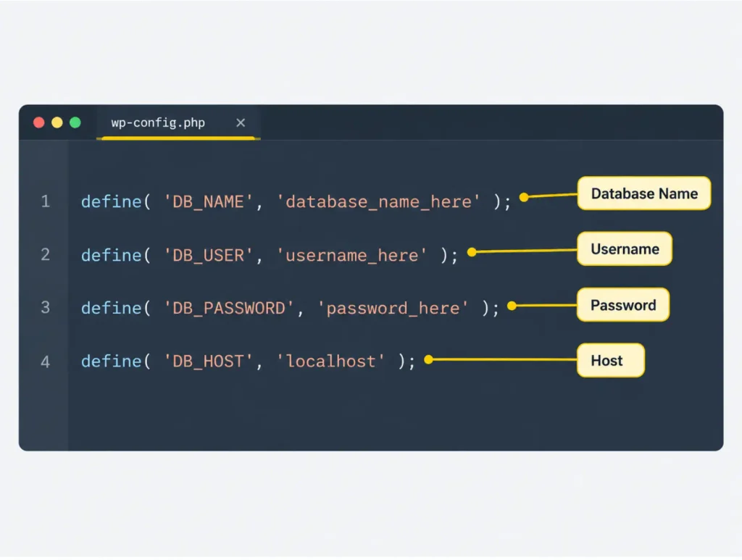
Task: Click line number 3 in the gutter
Action: (x=46, y=308)
